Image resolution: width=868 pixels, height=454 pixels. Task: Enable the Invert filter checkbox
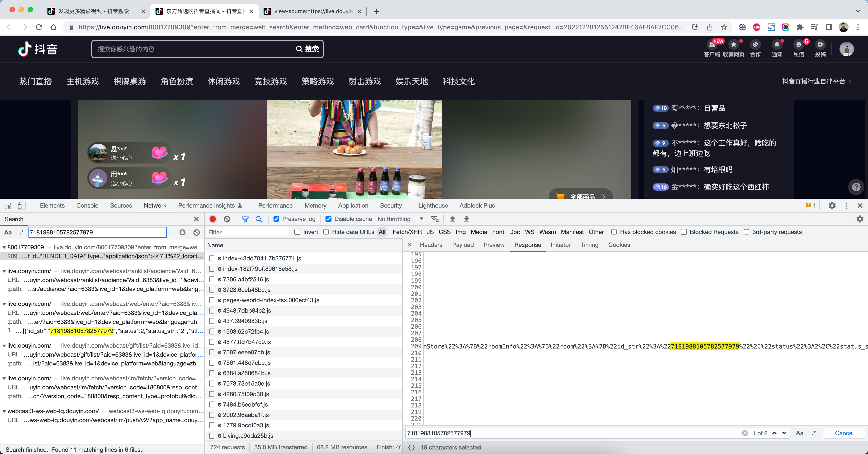click(297, 232)
